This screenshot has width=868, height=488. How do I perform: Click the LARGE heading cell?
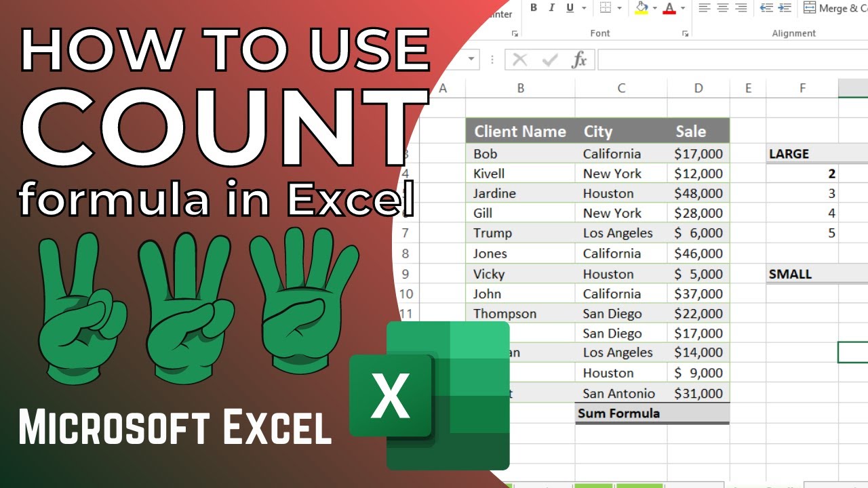coord(802,154)
